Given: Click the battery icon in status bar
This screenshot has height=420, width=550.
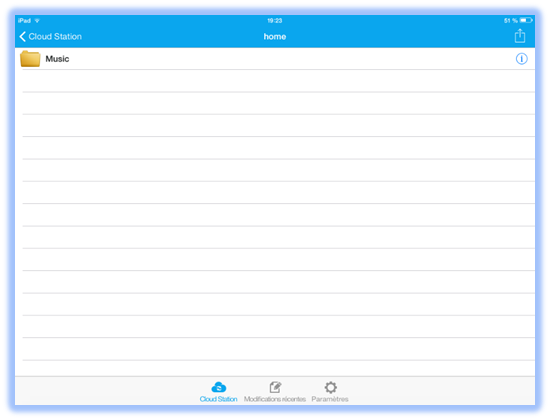Looking at the screenshot, I should [526, 20].
